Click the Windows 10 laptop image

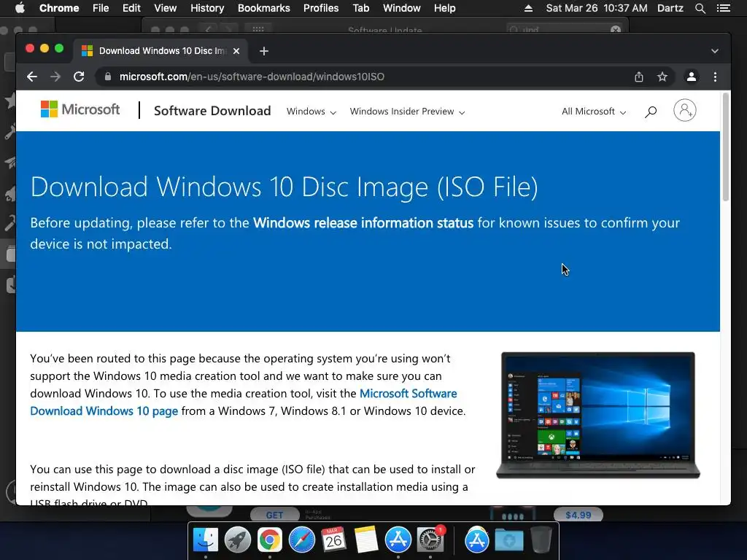[x=598, y=415]
